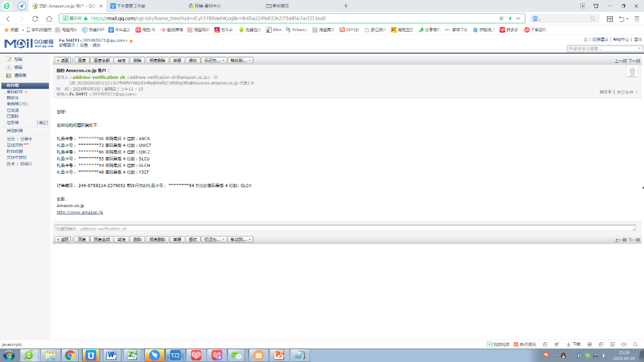The height and width of the screenshot is (362, 644).
Task: Open 设置 settings link
Action: [x=83, y=45]
